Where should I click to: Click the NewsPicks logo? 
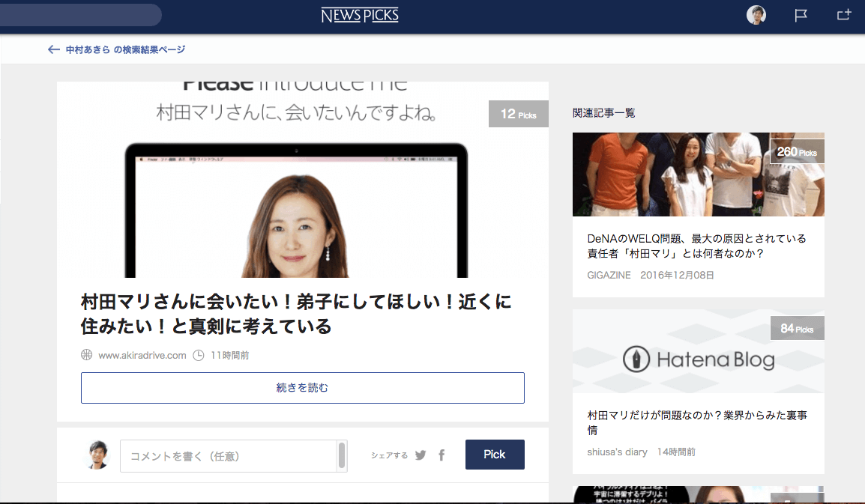click(360, 14)
